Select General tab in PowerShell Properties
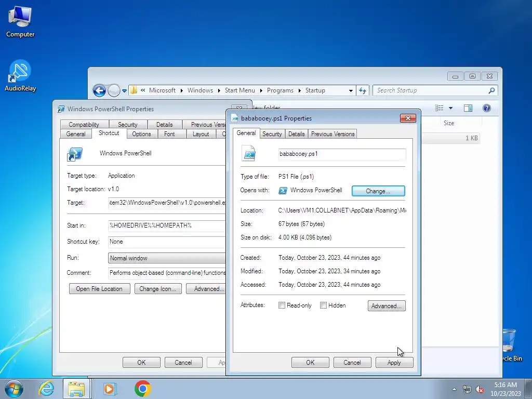Screen dimensions: 532x399 tap(76, 134)
